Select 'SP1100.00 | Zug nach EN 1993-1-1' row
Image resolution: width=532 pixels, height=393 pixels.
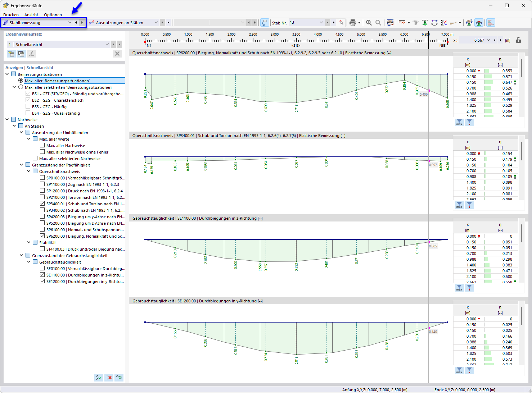tap(83, 184)
